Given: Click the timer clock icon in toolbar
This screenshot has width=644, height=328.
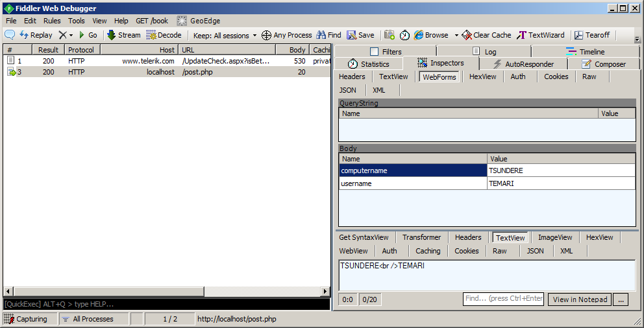Looking at the screenshot, I should point(404,35).
